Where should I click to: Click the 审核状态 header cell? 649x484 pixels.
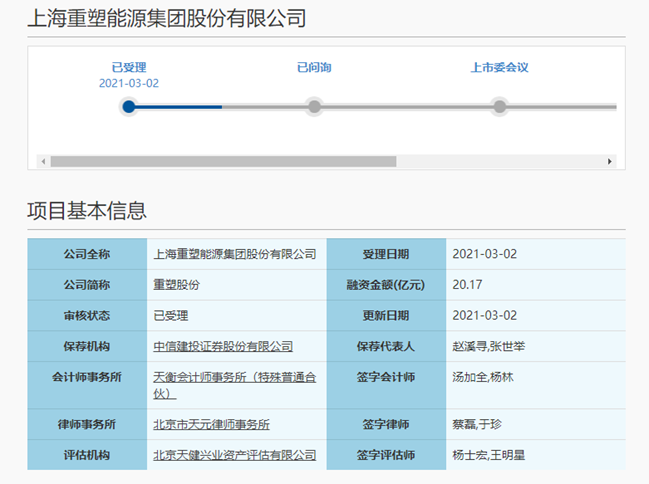point(87,315)
